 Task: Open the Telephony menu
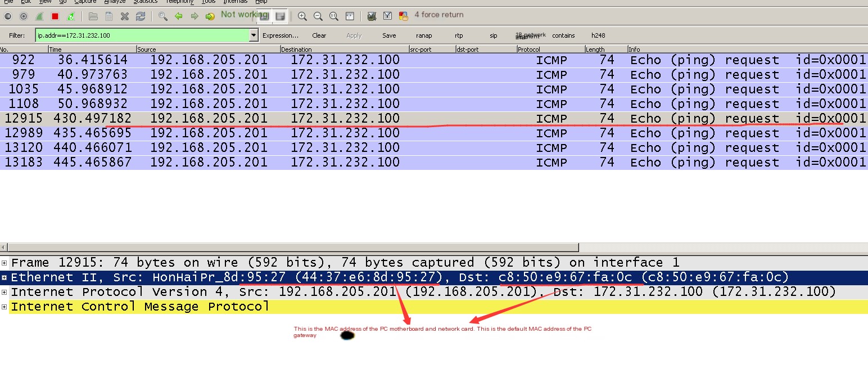click(179, 2)
